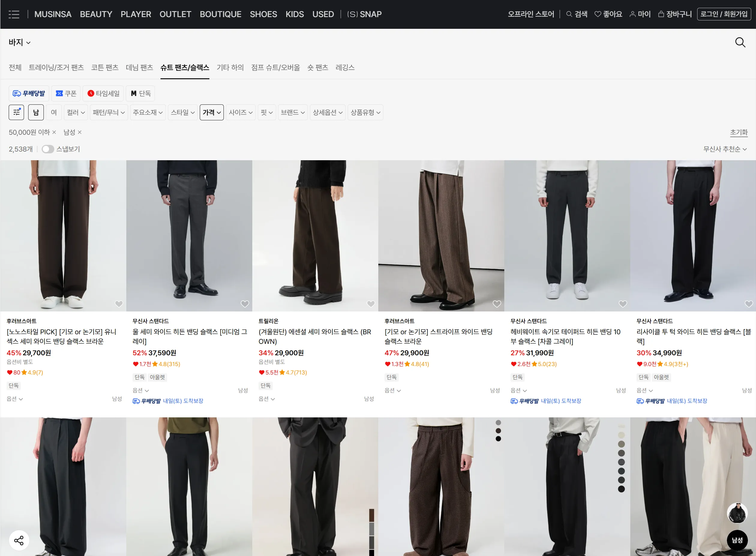Open the filter settings icon button
756x556 pixels.
[16, 113]
